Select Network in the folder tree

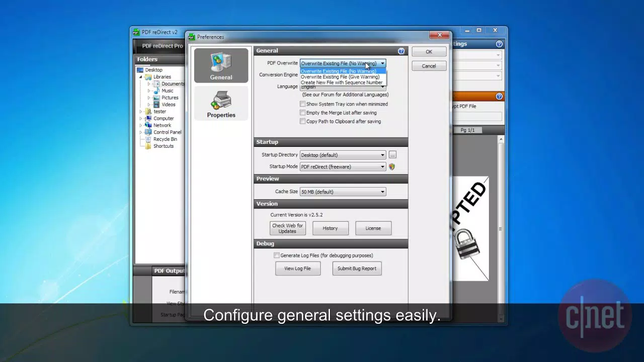[x=162, y=125]
